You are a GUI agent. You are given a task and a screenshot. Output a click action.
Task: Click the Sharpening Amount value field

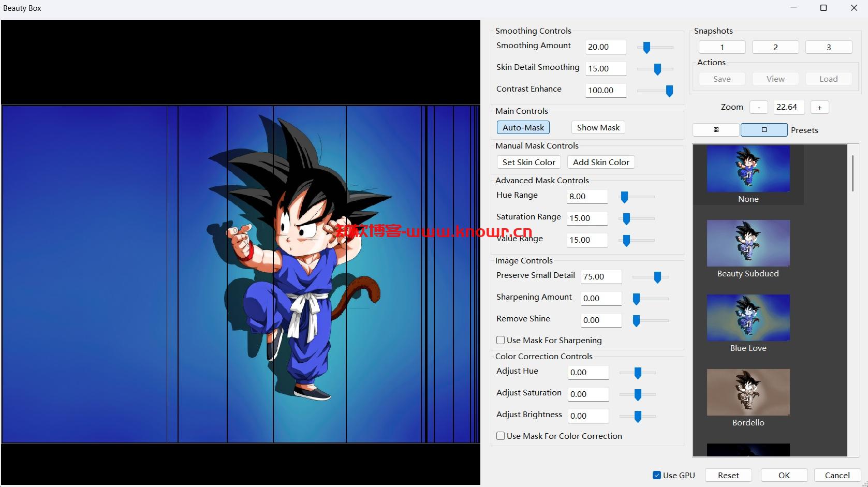pos(601,299)
